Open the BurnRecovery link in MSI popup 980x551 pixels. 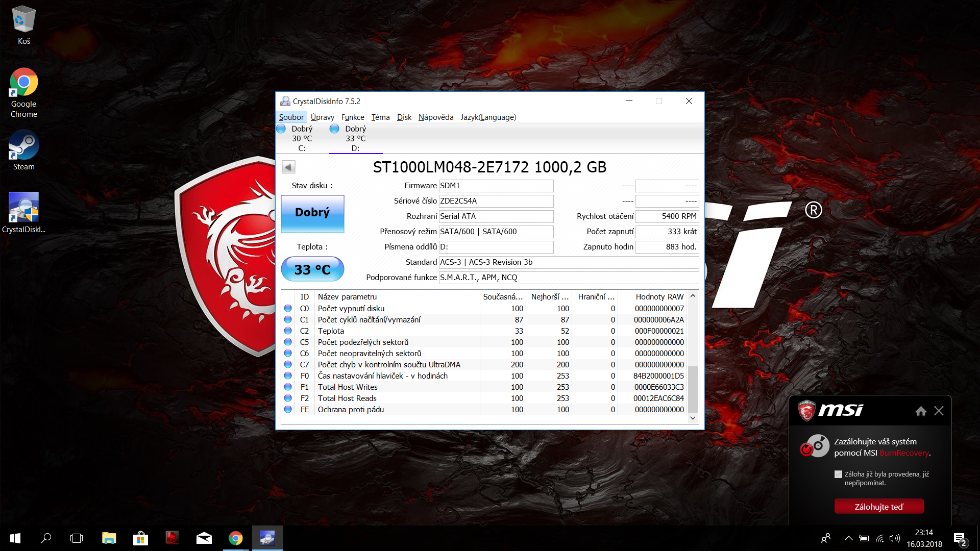[904, 453]
